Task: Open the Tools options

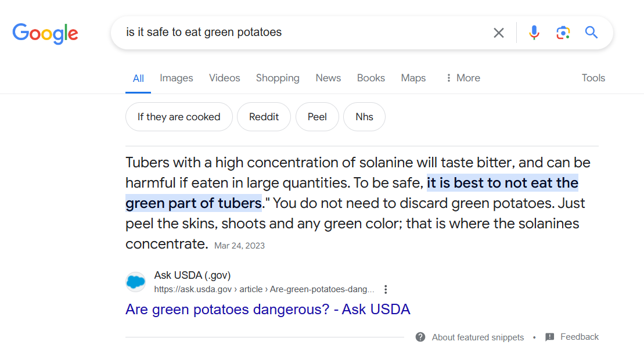Action: (x=593, y=78)
